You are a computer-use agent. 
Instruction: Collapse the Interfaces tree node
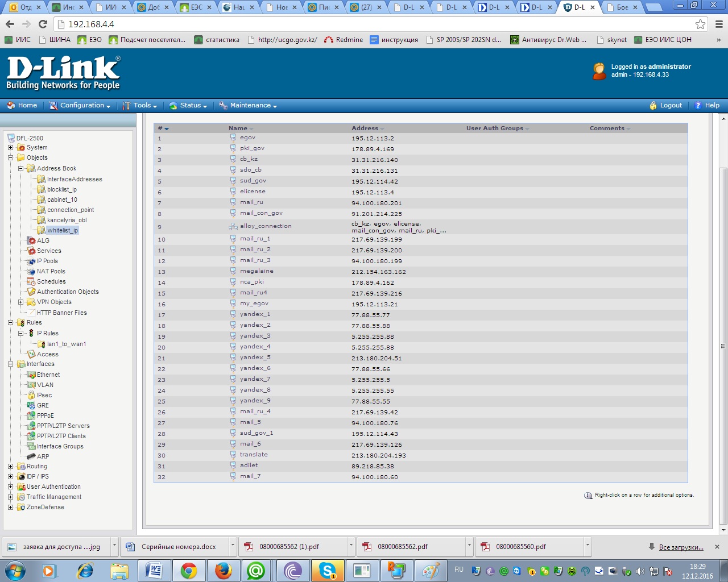coord(10,364)
